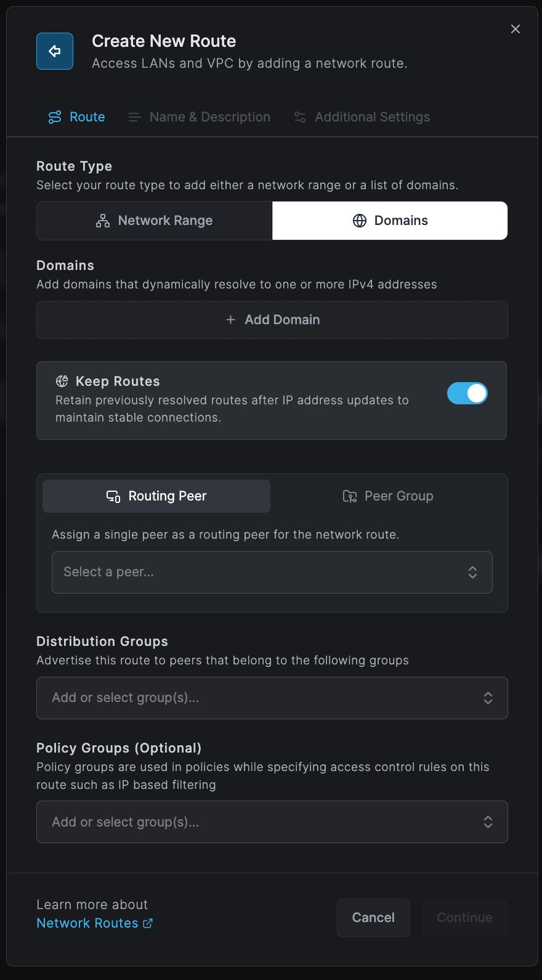This screenshot has width=542, height=980.
Task: Choose the Domains route type
Action: 390,221
